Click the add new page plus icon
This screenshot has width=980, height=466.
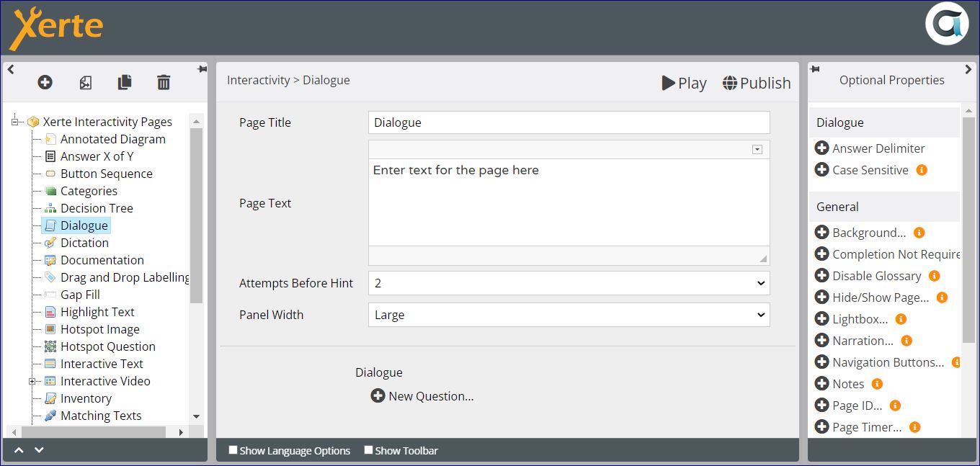[x=45, y=83]
